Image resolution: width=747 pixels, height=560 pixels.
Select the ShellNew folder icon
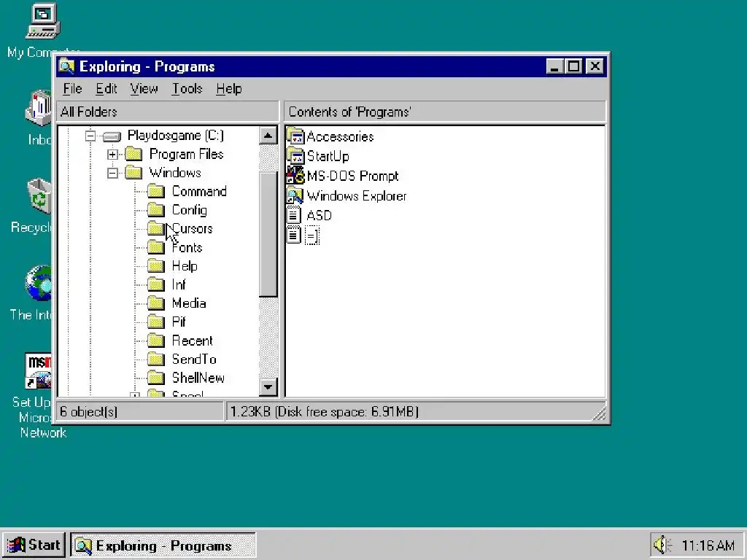point(156,378)
